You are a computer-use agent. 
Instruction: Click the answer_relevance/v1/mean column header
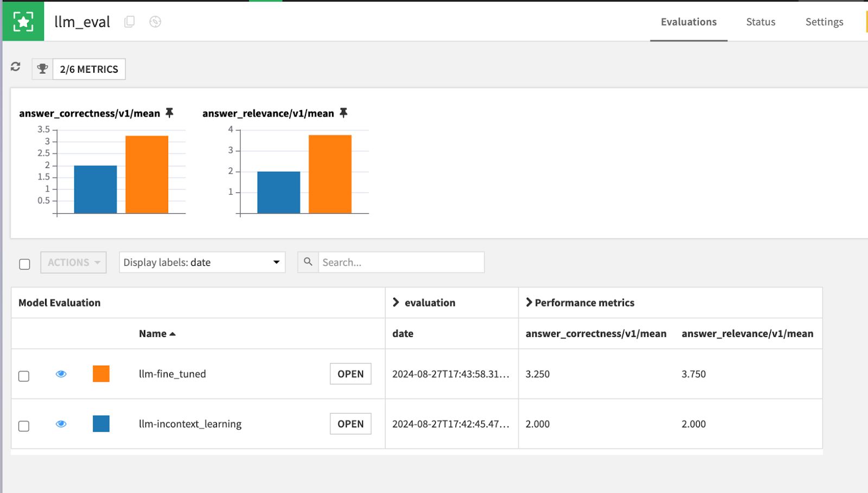(x=747, y=334)
